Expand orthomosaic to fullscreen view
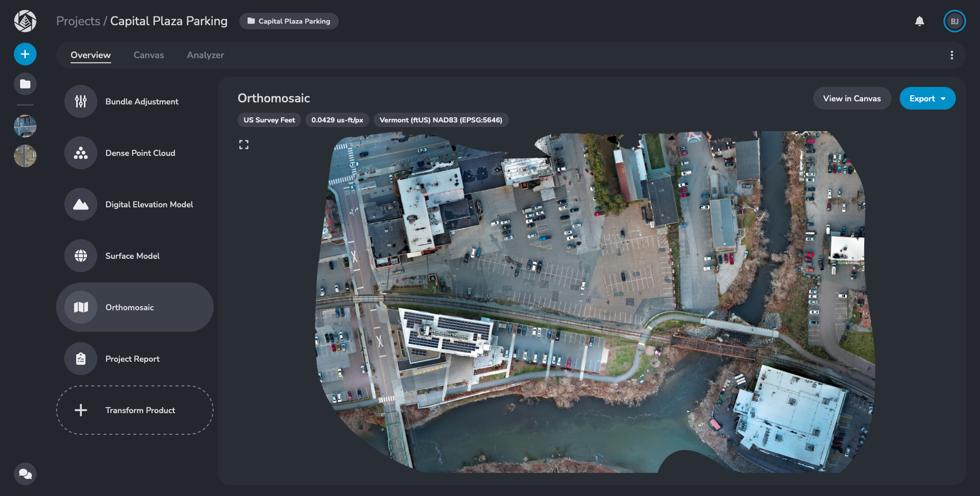 pos(243,145)
